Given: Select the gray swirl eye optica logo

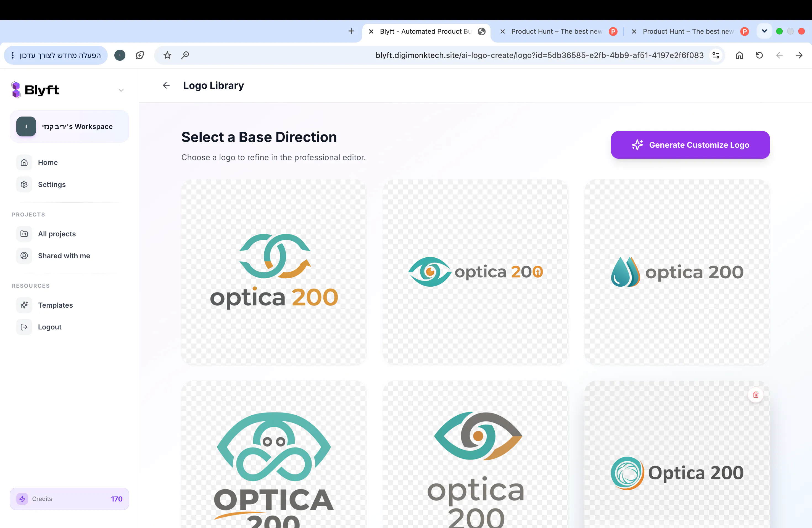Looking at the screenshot, I should [475, 455].
